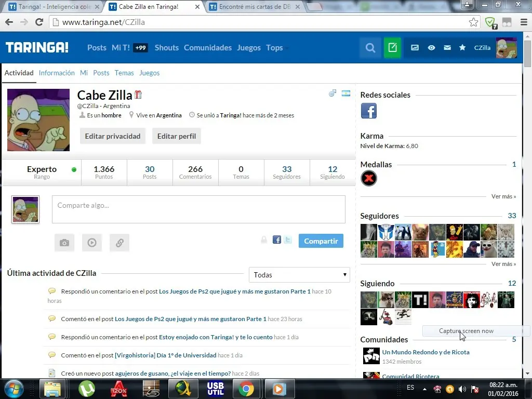Screen dimensions: 532x399
Task: Select the Actividad tab
Action: click(x=19, y=73)
